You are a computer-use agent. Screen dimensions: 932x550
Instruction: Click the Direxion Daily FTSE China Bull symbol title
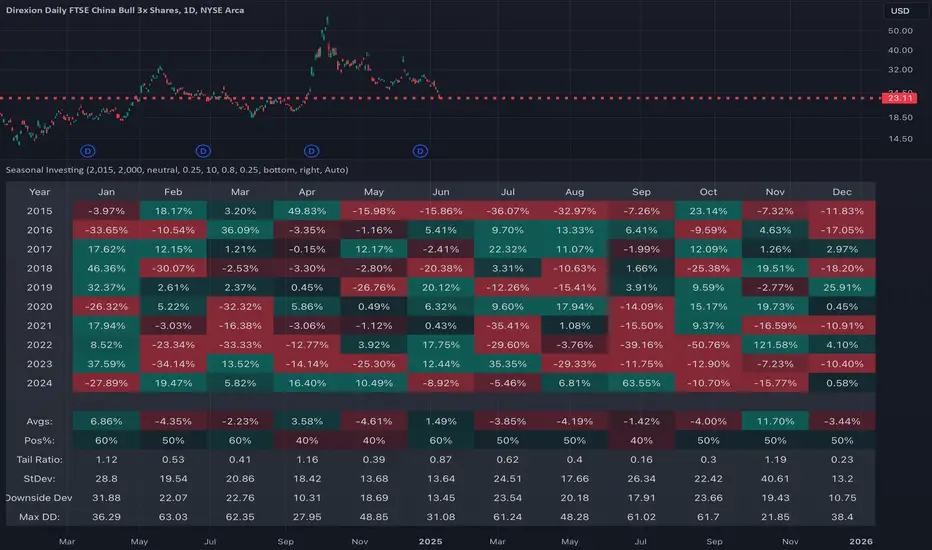[x=125, y=10]
